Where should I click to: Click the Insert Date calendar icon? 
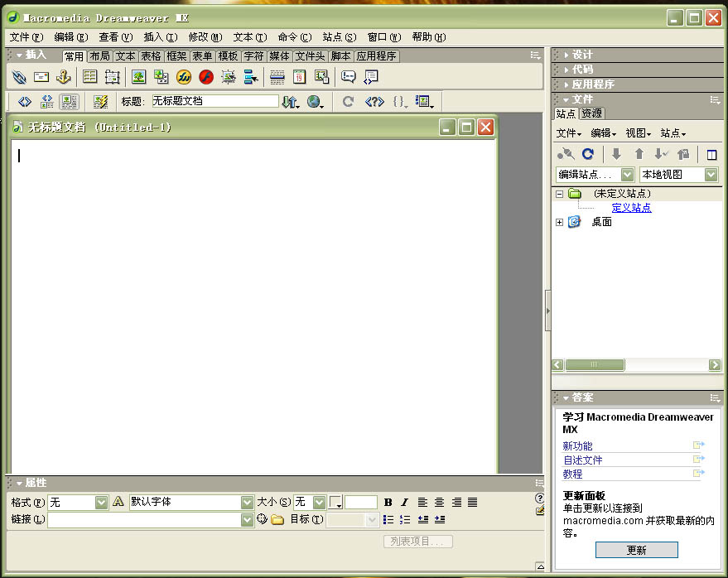(x=300, y=77)
